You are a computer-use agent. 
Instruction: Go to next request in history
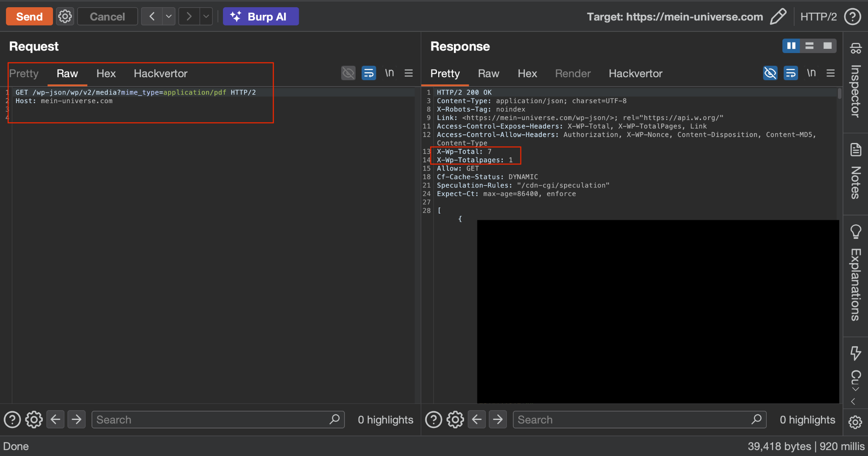point(189,17)
